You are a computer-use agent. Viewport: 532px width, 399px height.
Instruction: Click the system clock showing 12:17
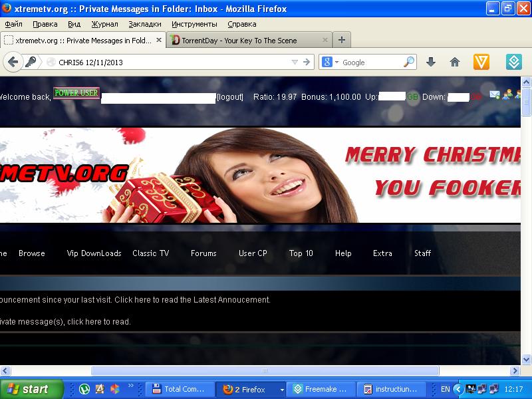coord(513,389)
